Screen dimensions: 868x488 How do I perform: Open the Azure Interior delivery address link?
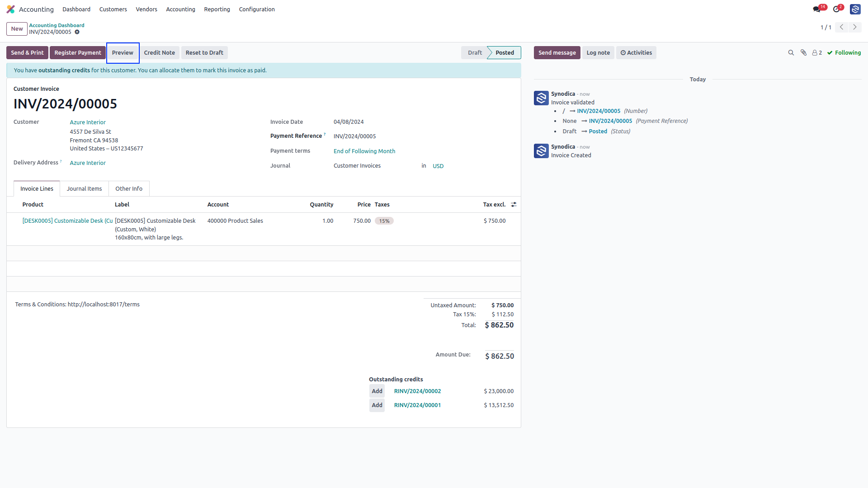pyautogui.click(x=88, y=163)
